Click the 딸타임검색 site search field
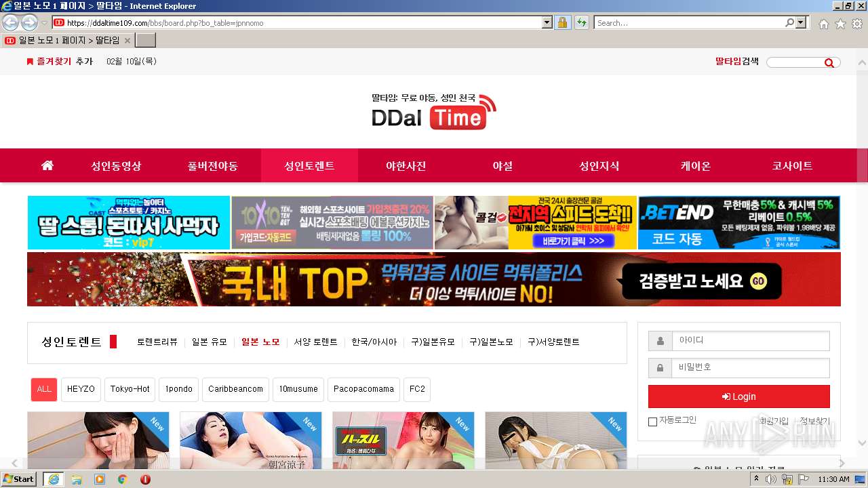 pyautogui.click(x=795, y=62)
